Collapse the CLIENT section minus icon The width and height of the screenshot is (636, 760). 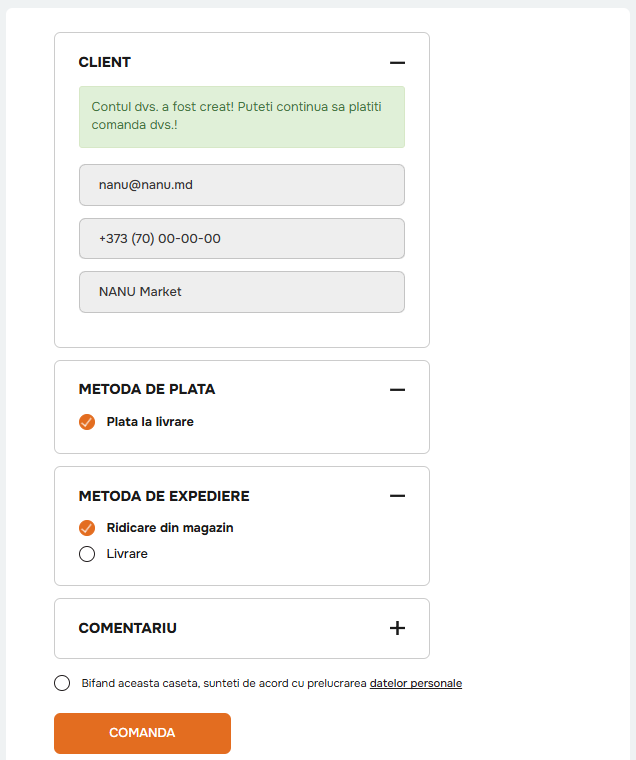tap(397, 63)
